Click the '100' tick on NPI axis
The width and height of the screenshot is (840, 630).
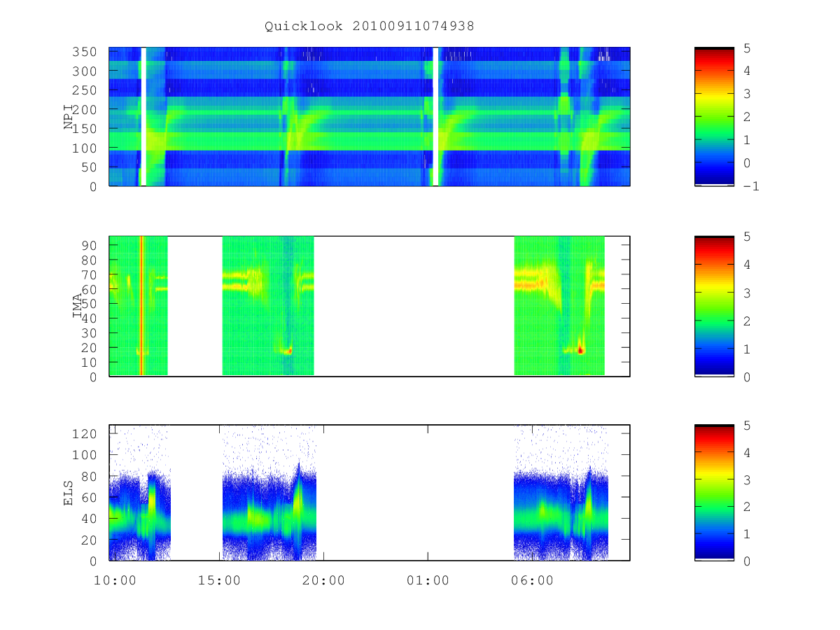coord(85,148)
